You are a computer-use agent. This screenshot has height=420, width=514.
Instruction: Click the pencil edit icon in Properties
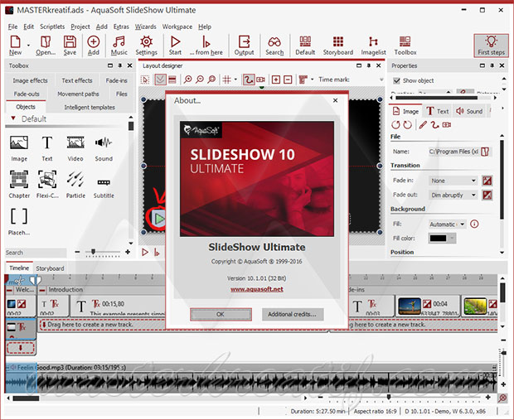coord(423,125)
